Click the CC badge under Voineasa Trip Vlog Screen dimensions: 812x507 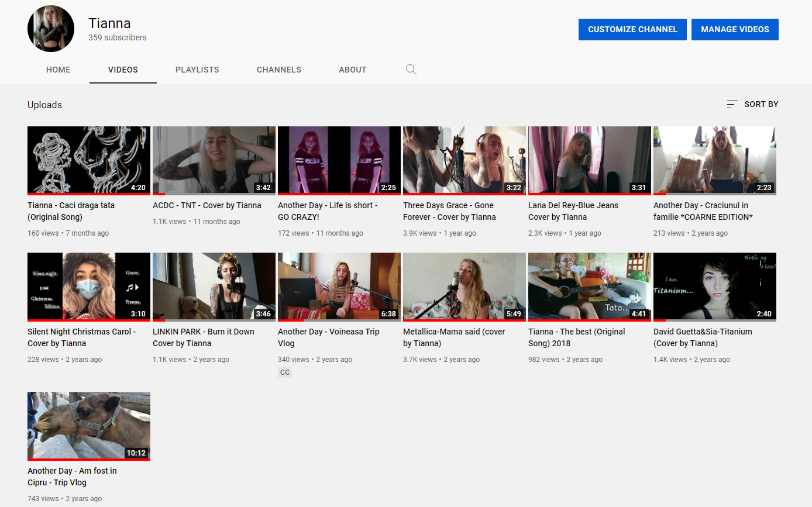coord(285,373)
